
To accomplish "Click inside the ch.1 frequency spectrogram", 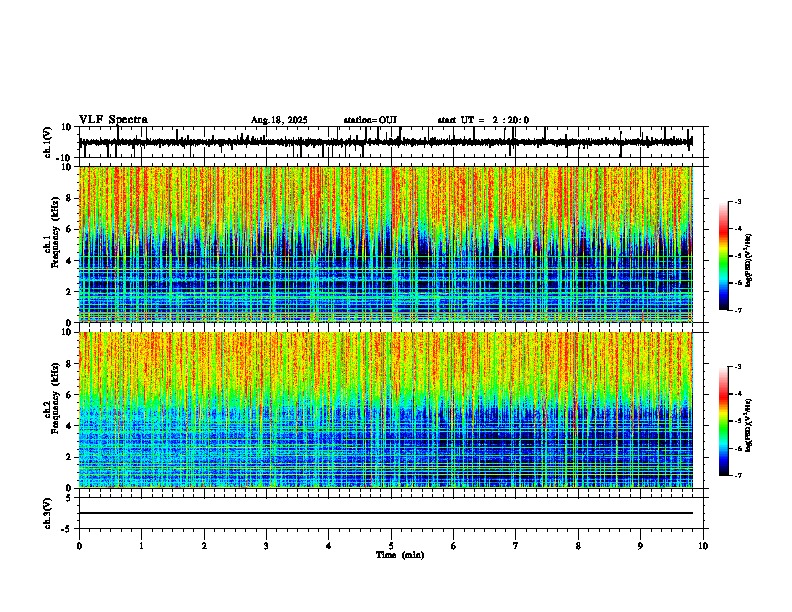I will click(x=386, y=244).
